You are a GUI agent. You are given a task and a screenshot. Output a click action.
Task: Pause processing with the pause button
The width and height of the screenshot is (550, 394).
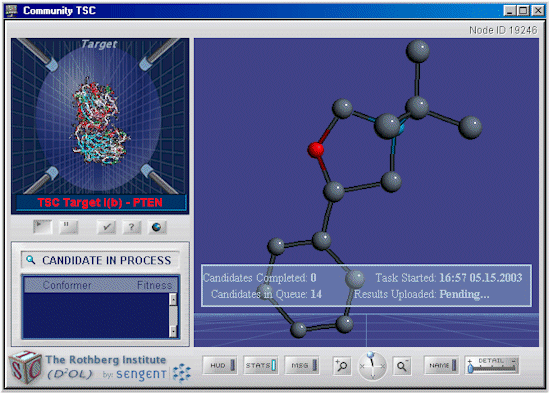68,227
